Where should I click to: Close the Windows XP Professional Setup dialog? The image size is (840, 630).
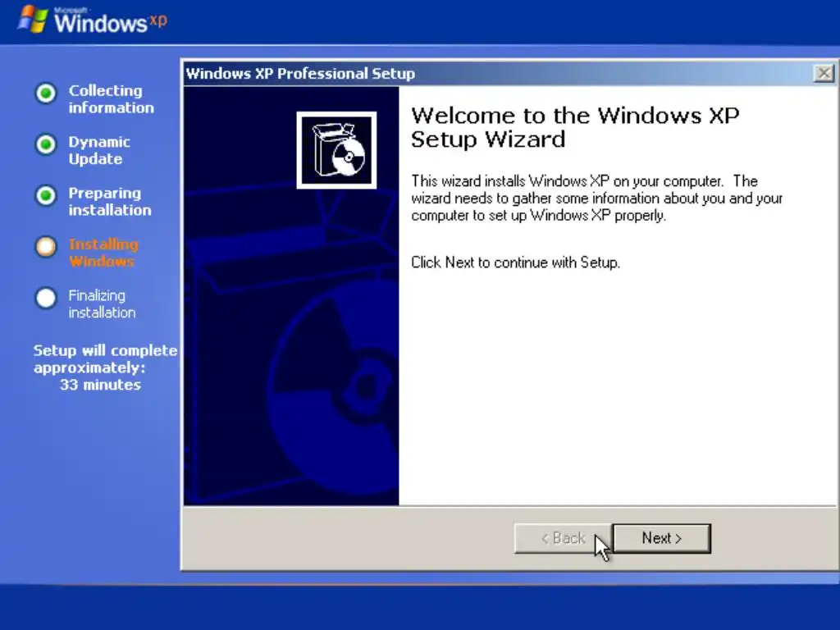824,73
